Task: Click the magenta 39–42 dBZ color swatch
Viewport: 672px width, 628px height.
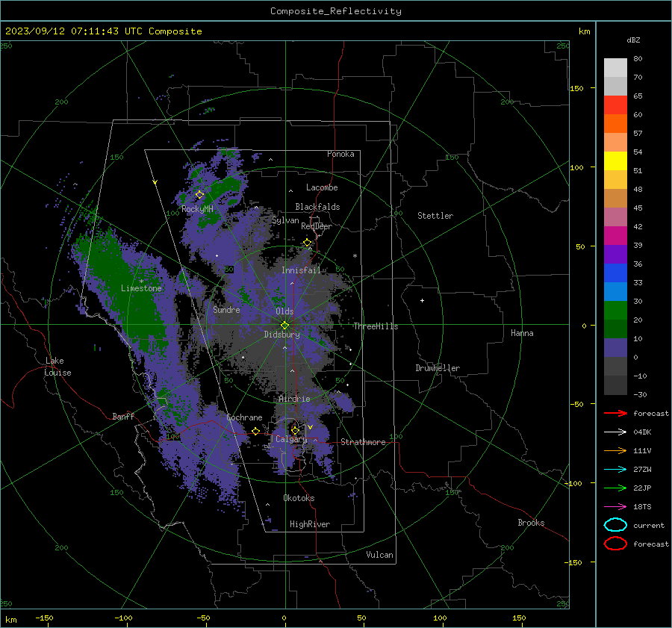Action: coord(615,236)
